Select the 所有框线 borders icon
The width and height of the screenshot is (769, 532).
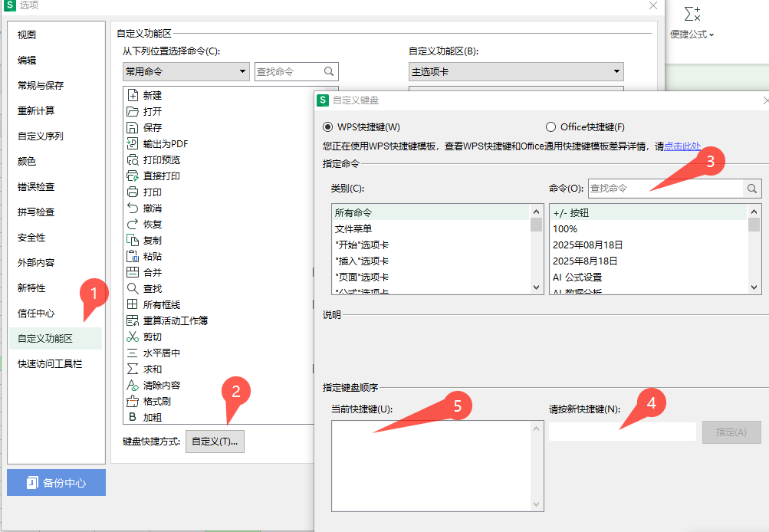tap(133, 304)
